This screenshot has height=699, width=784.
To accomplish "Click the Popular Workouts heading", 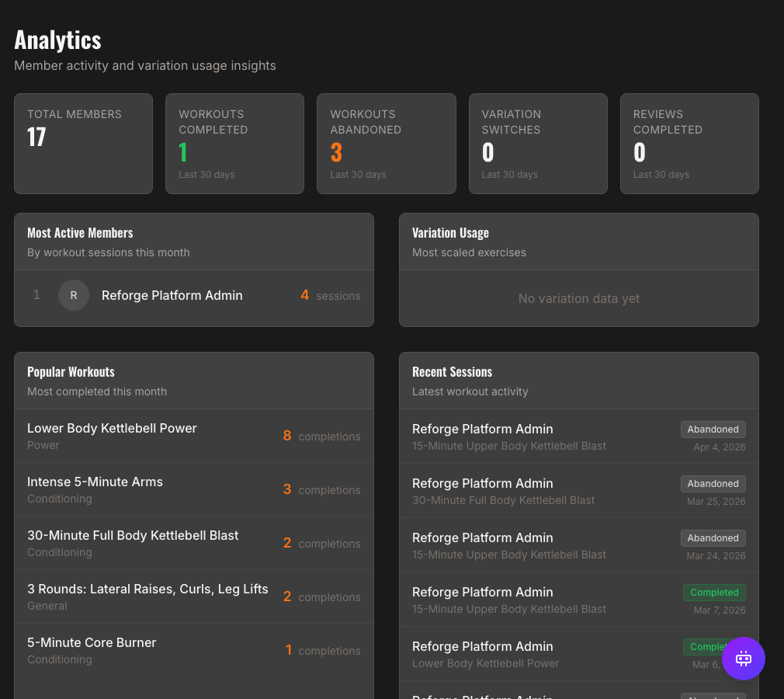I will tap(71, 372).
